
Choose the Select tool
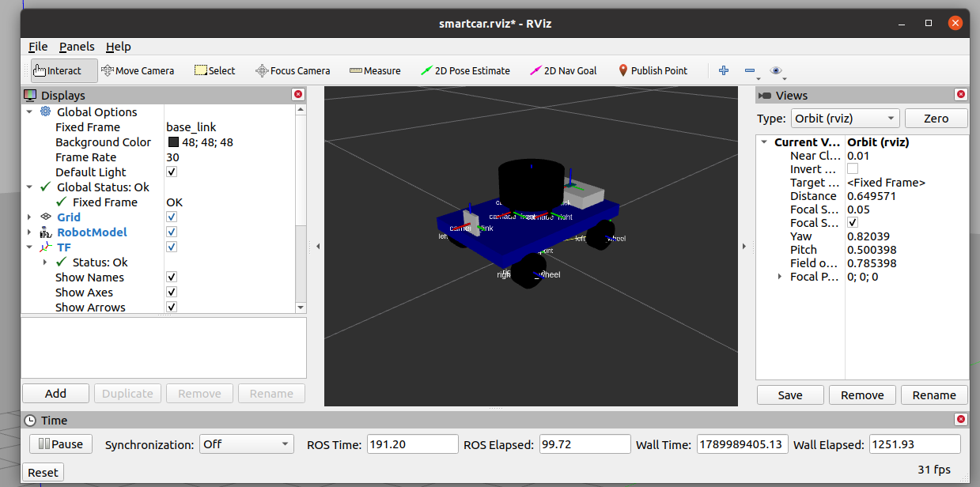(x=215, y=70)
